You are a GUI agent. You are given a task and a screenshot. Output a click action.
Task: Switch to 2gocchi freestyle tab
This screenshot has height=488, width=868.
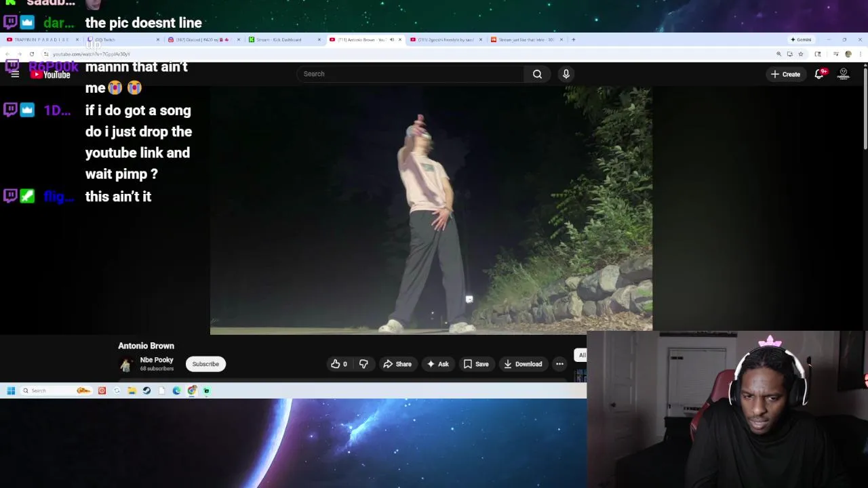coord(445,39)
